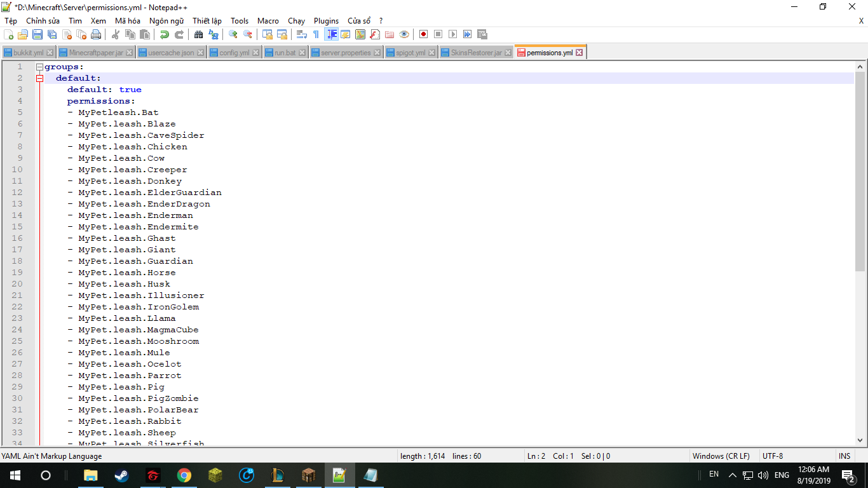Click the vertical scrollbar down arrow

pos(860,439)
